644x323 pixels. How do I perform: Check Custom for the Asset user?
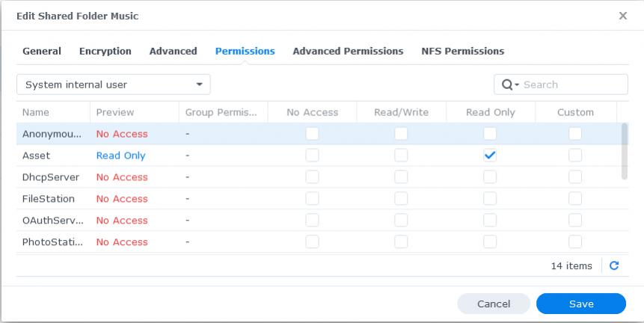tap(574, 156)
